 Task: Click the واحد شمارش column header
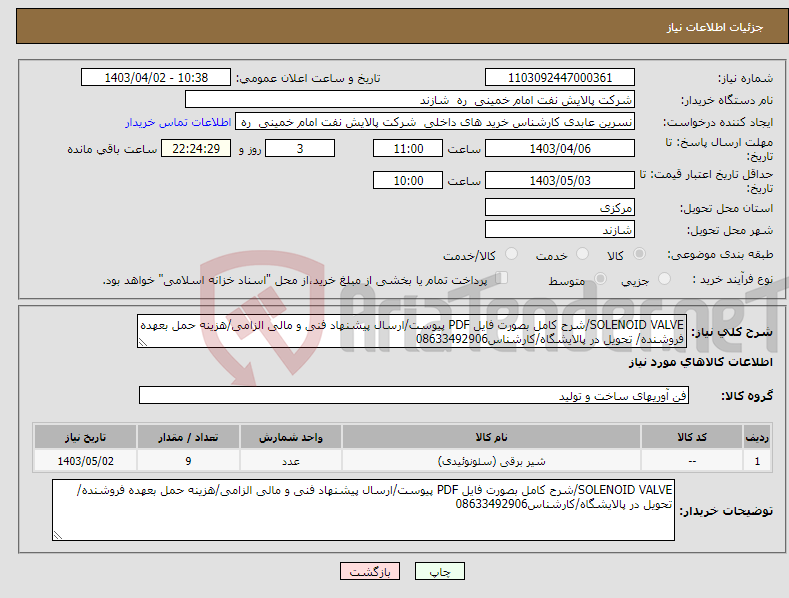[291, 437]
